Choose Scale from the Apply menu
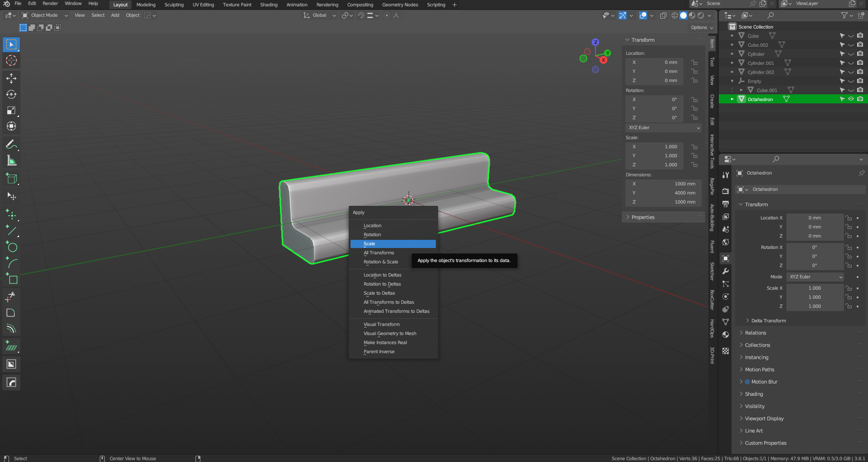The image size is (868, 462). click(x=393, y=244)
